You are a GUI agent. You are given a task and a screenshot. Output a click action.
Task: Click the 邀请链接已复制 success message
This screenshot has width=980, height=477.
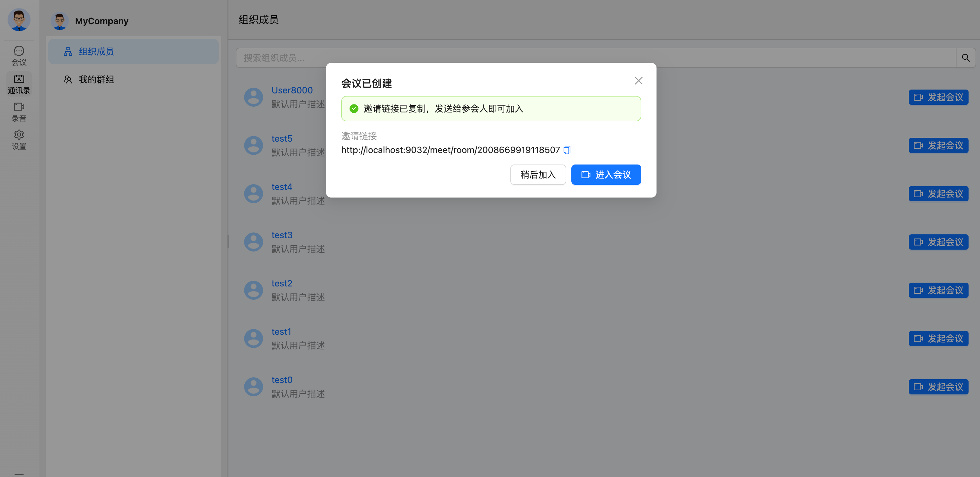coord(491,109)
